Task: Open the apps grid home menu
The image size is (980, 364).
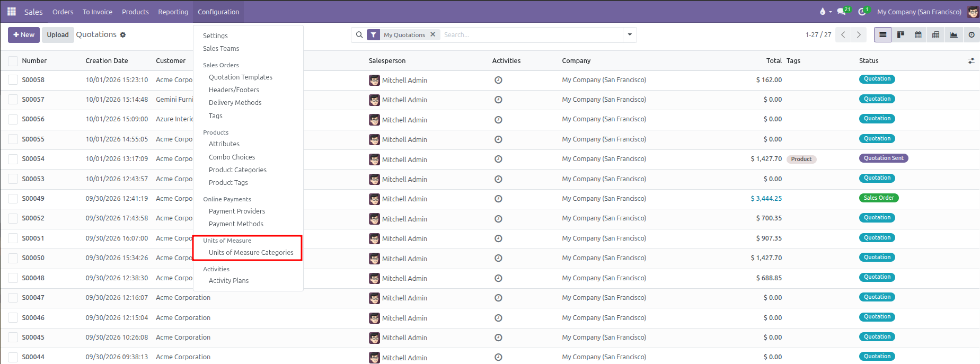Action: [x=11, y=11]
